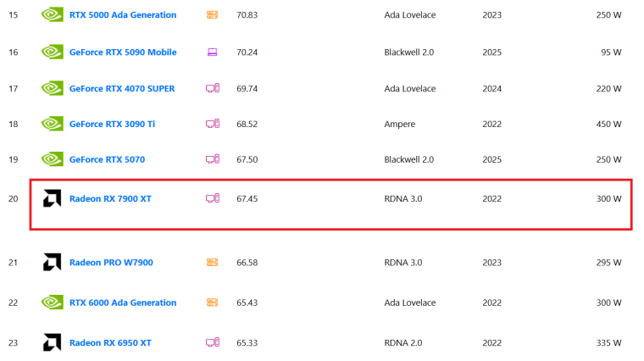The width and height of the screenshot is (644, 361).
Task: Select the score value 67.50
Action: [x=247, y=159]
